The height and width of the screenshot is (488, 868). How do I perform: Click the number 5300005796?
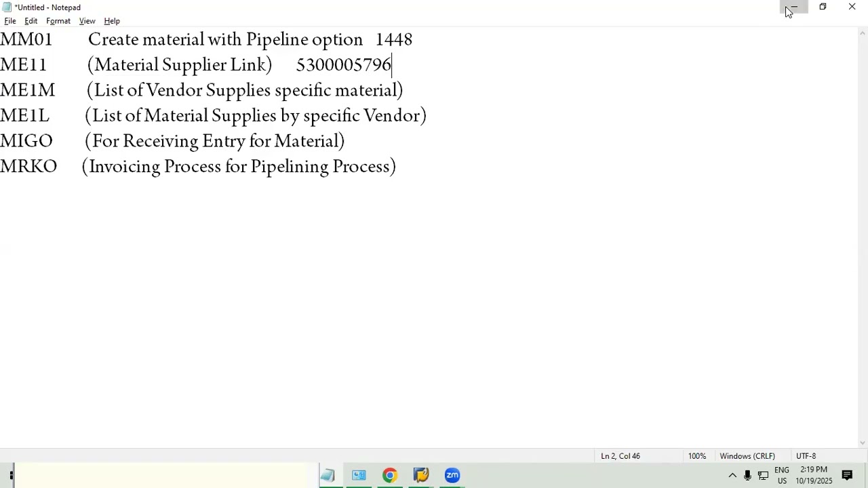point(344,65)
